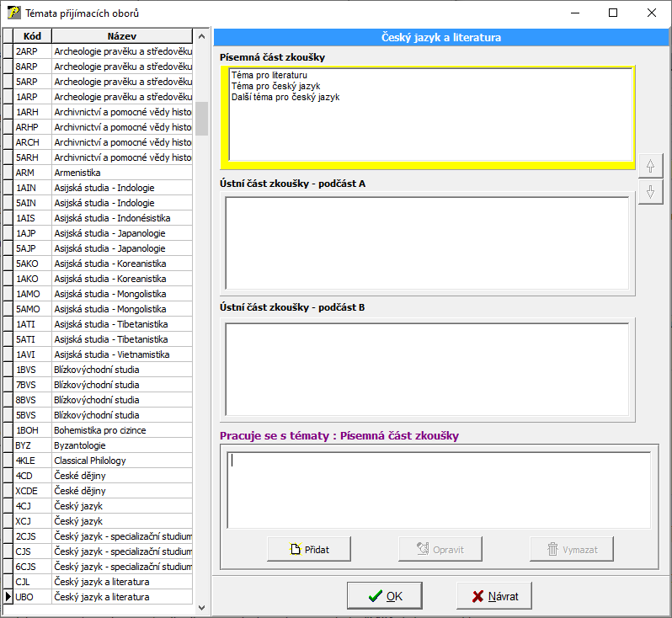Click the Název column header
The image size is (672, 618).
pos(122,36)
